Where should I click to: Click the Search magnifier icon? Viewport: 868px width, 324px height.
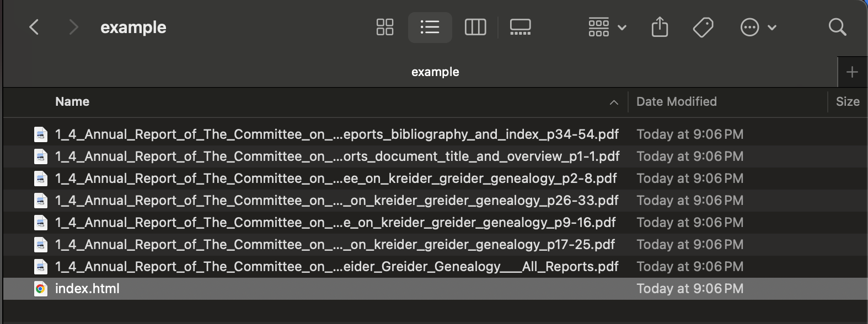(837, 27)
